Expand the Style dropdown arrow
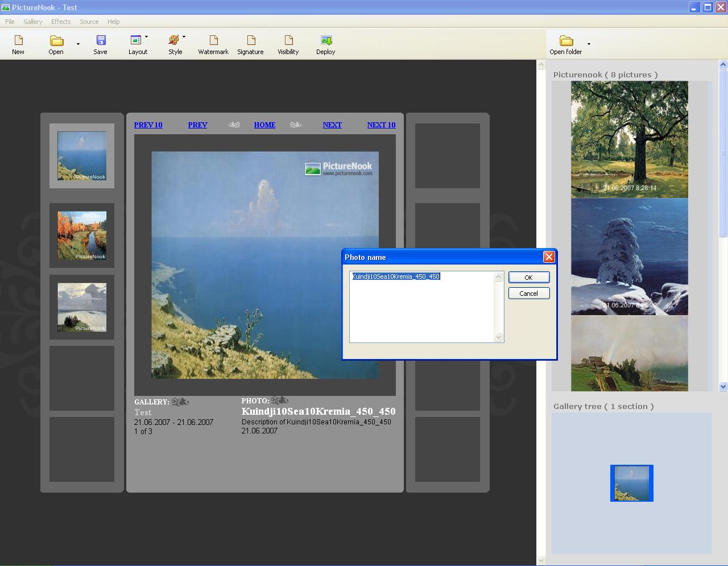Screen dimensions: 728x566 (184, 37)
